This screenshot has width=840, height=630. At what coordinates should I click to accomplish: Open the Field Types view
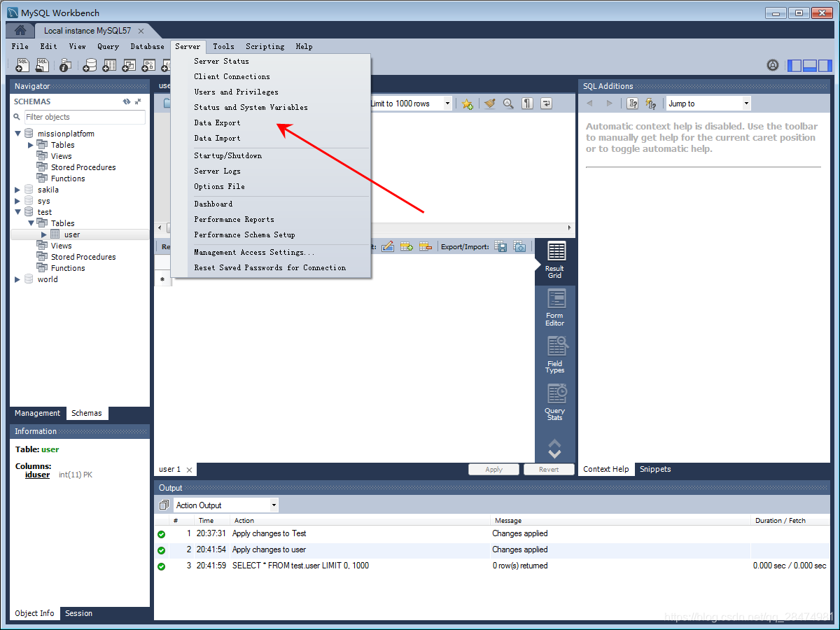[x=555, y=356]
